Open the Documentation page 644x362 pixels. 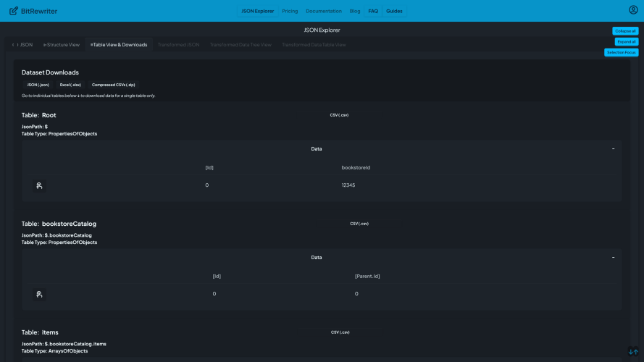point(324,11)
